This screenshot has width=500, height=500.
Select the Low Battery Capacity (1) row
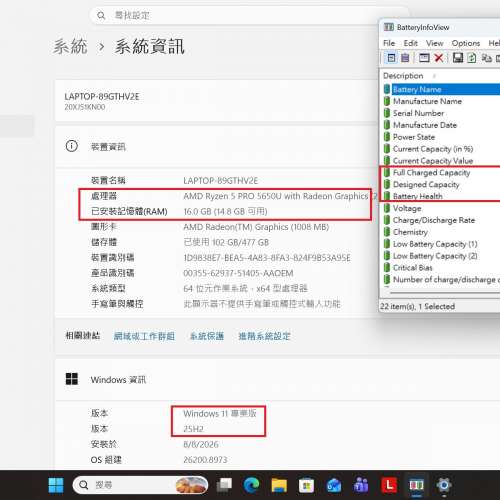pyautogui.click(x=442, y=244)
